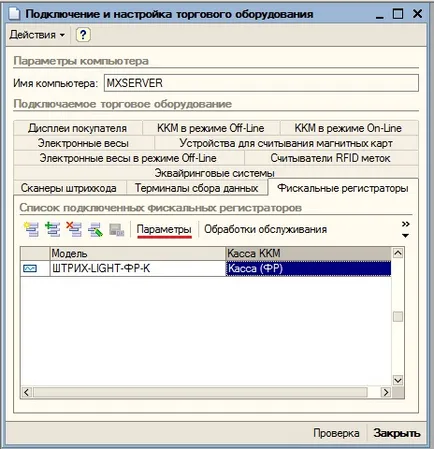Click the Проверка button
Image resolution: width=434 pixels, height=449 pixels.
[336, 433]
